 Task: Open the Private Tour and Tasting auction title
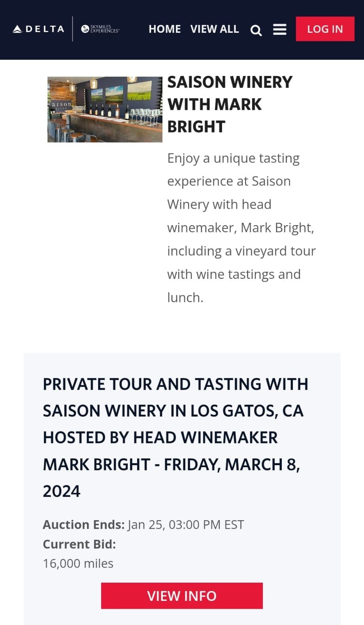tap(175, 437)
